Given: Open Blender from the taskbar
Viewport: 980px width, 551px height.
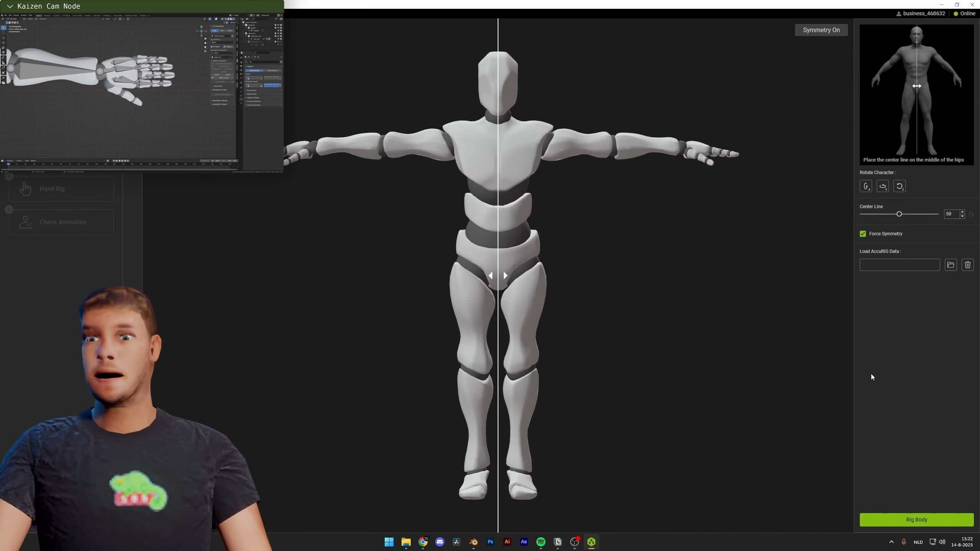Looking at the screenshot, I should click(473, 542).
